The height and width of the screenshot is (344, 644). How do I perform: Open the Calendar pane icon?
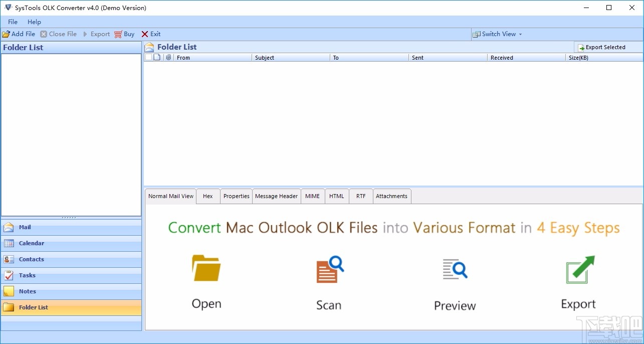tap(10, 243)
